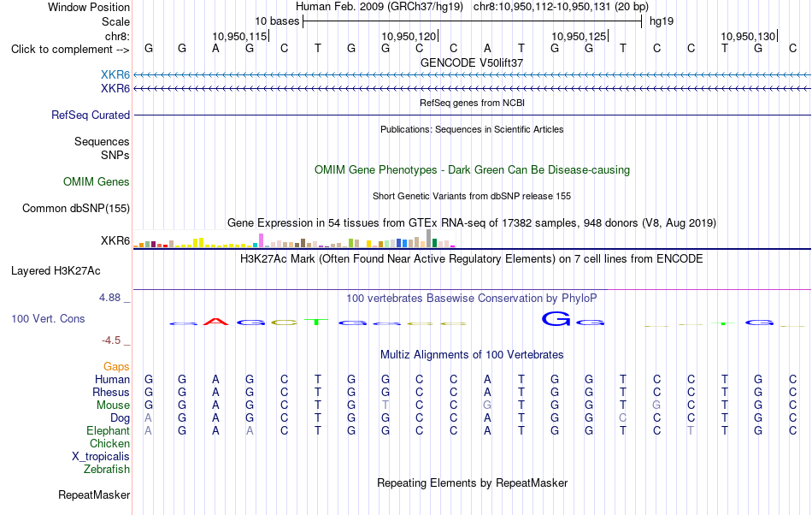Select the Mouse species label
The image size is (812, 515).
113,405
